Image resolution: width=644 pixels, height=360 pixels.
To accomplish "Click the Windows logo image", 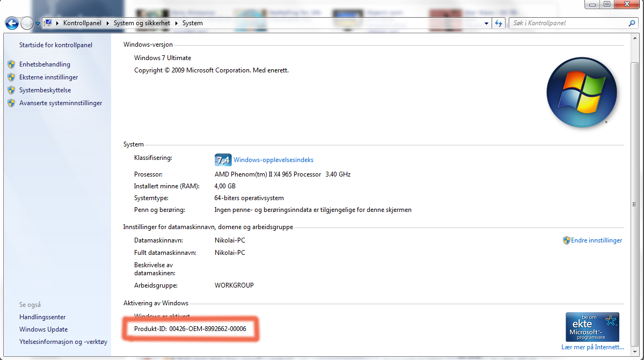I will pyautogui.click(x=582, y=93).
